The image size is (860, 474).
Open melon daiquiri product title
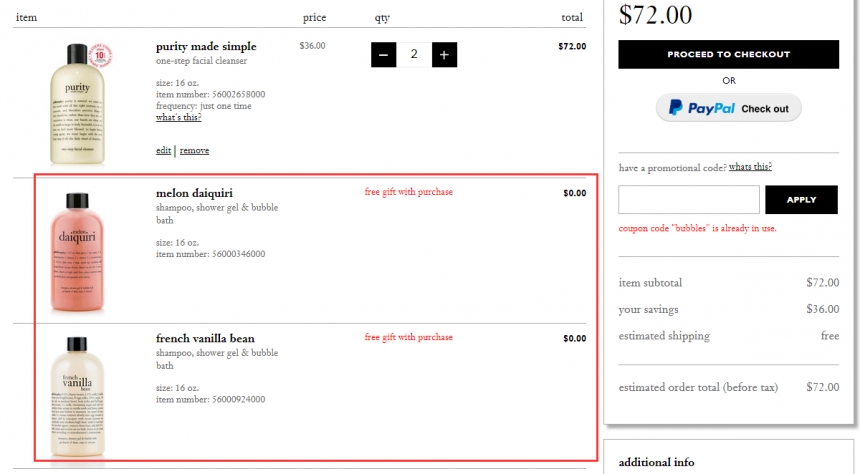(194, 193)
